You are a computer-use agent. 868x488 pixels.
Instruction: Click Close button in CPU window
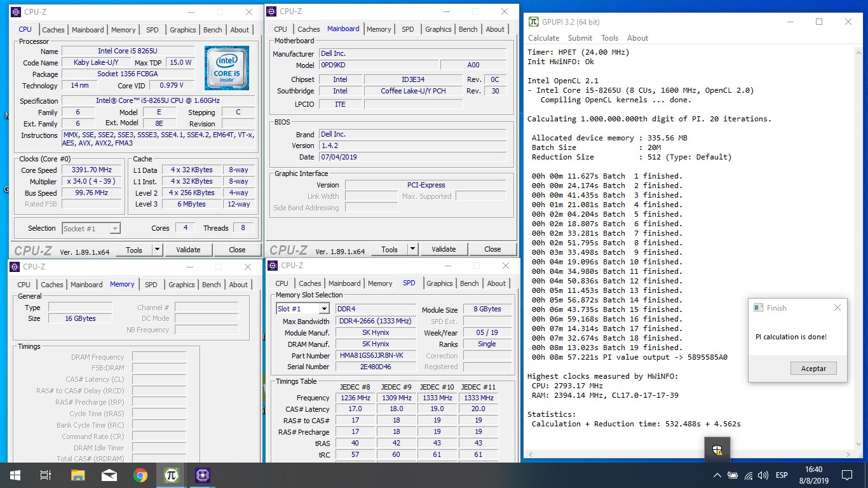tap(237, 250)
